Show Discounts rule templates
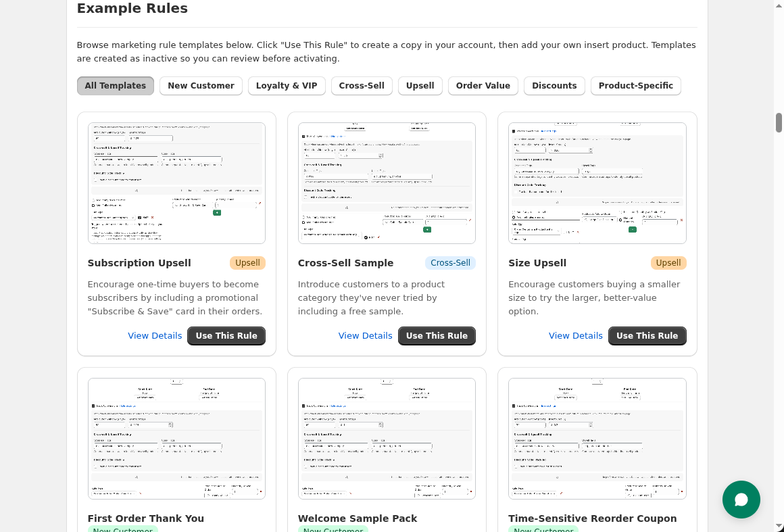The width and height of the screenshot is (784, 532). tap(554, 86)
